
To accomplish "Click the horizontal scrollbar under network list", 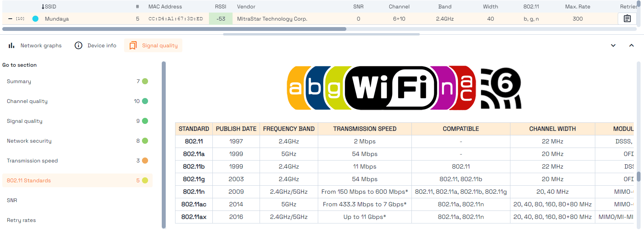I will [x=174, y=29].
